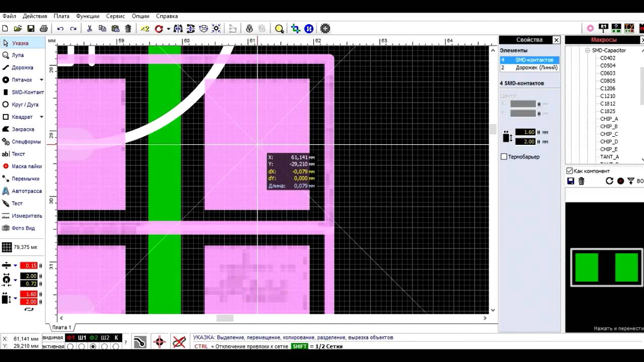Viewport: 644px width, 362px height.
Task: Select the SMD-Контакт tool
Action: tap(22, 92)
